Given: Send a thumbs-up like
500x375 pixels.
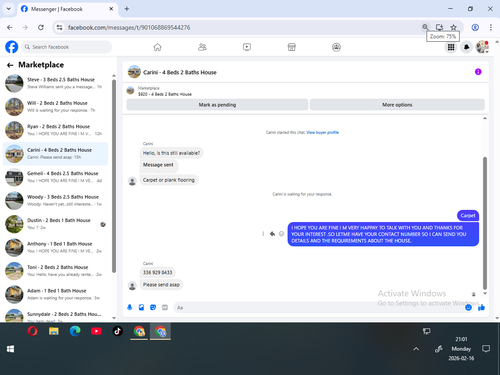Looking at the screenshot, I should pos(481,307).
